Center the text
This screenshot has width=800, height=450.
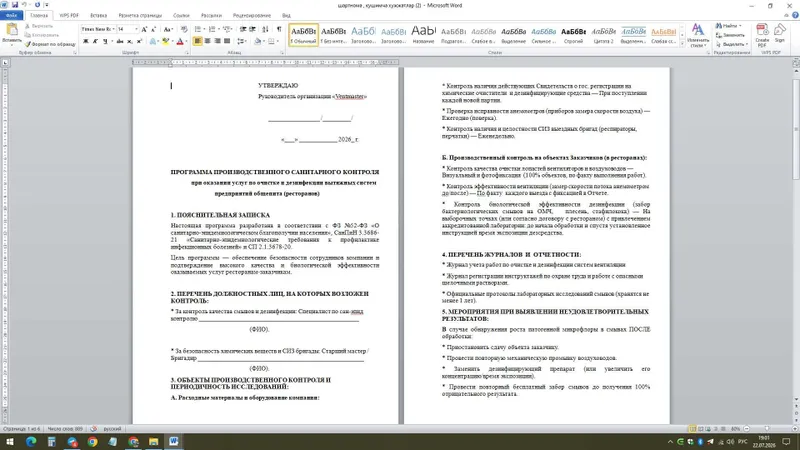point(207,41)
